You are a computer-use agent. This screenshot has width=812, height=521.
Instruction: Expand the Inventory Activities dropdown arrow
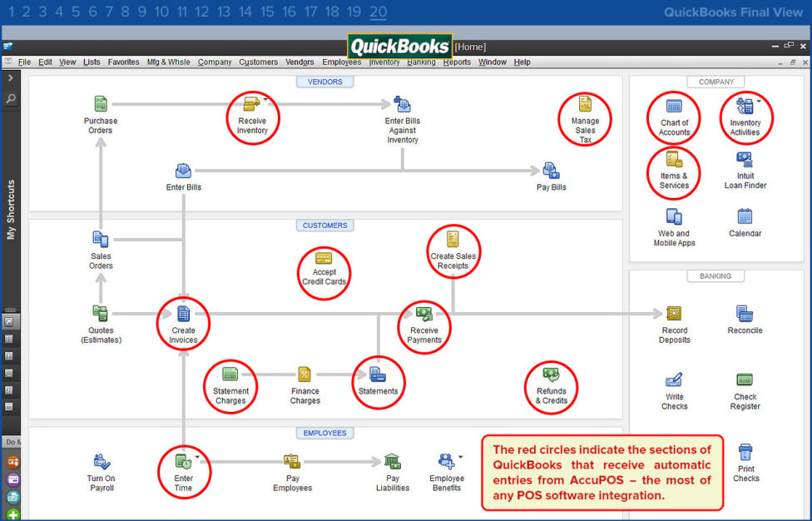click(759, 101)
